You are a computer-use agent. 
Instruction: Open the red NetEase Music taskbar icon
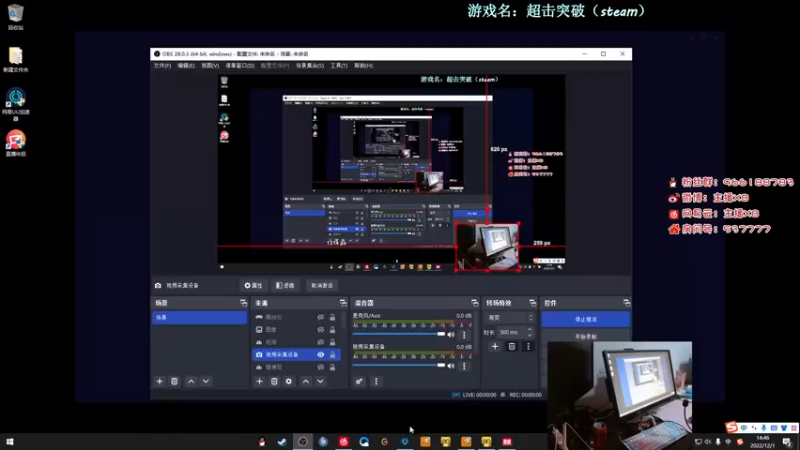[343, 441]
